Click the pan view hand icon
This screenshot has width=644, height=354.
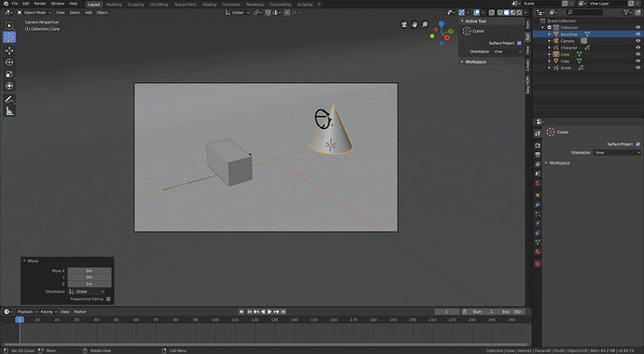414,24
